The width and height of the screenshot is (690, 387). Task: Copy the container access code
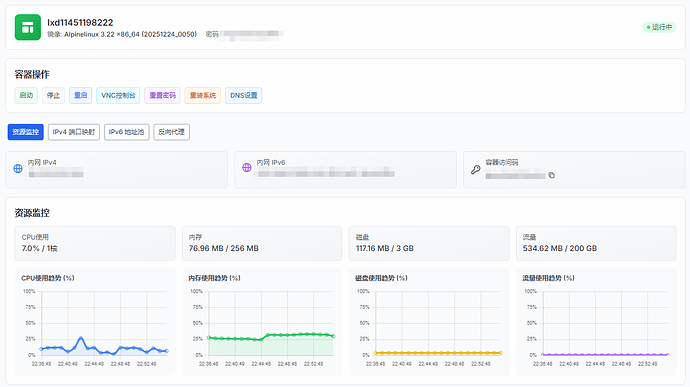[x=551, y=175]
